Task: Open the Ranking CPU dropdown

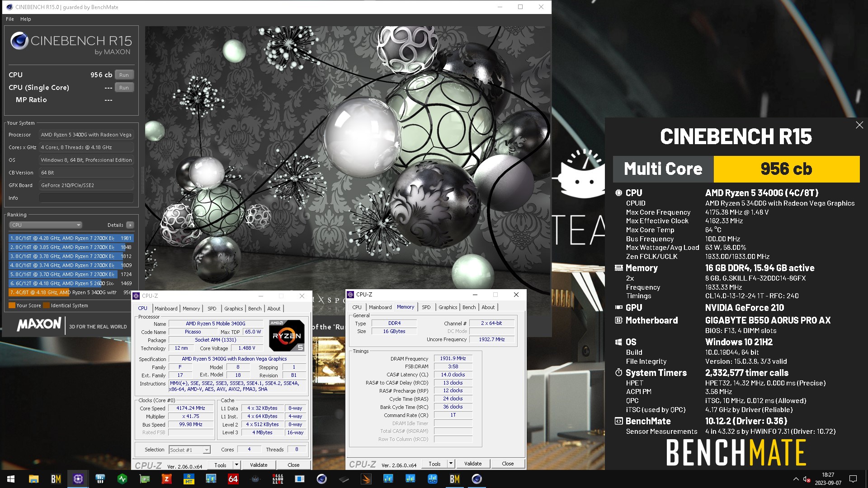Action: coord(46,225)
